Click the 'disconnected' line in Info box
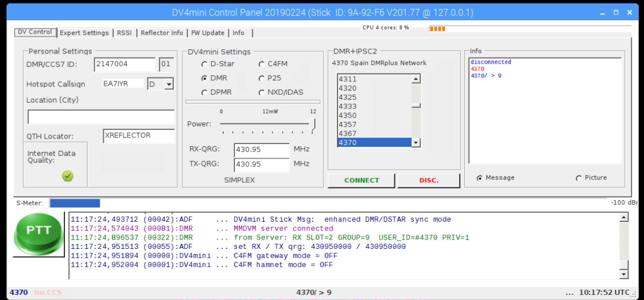Image resolution: width=644 pixels, height=300 pixels. 491,62
